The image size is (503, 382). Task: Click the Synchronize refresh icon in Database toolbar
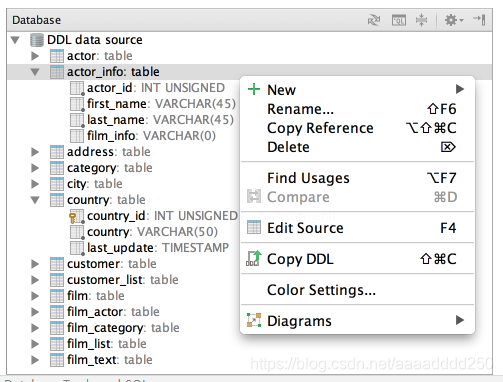(374, 20)
